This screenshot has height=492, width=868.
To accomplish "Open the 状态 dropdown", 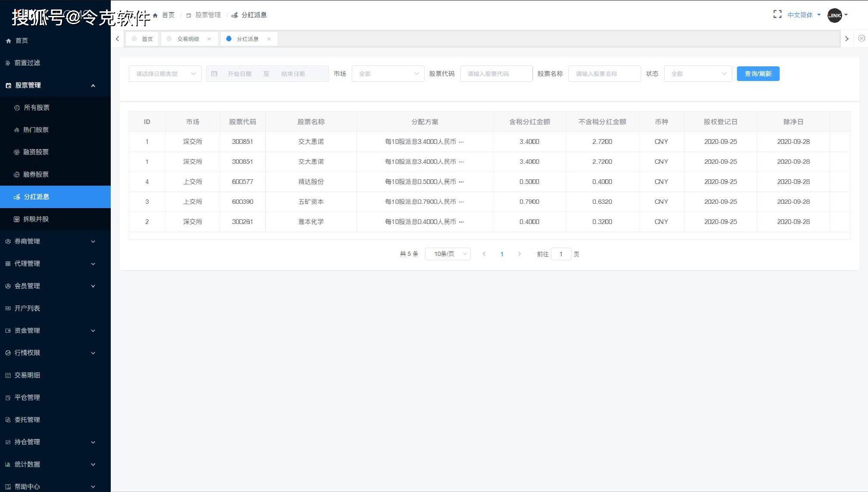I will (x=698, y=74).
